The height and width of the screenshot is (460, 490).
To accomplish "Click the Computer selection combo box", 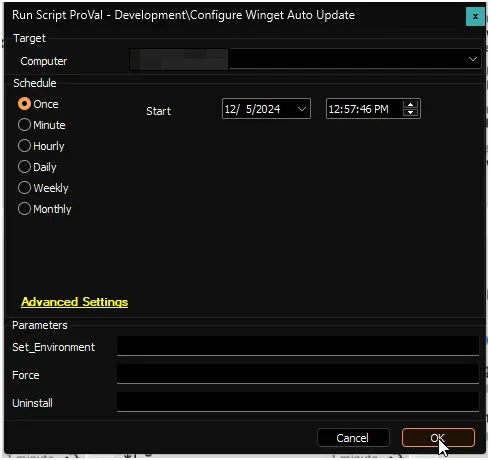I will [305, 59].
